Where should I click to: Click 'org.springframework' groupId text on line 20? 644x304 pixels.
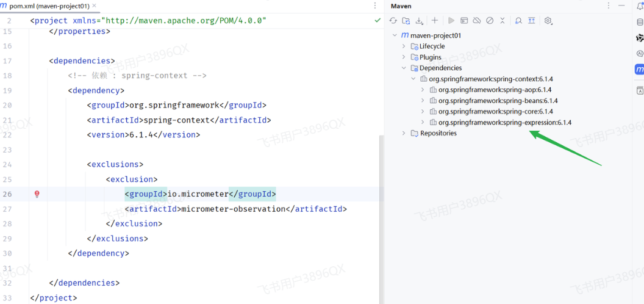pyautogui.click(x=174, y=106)
